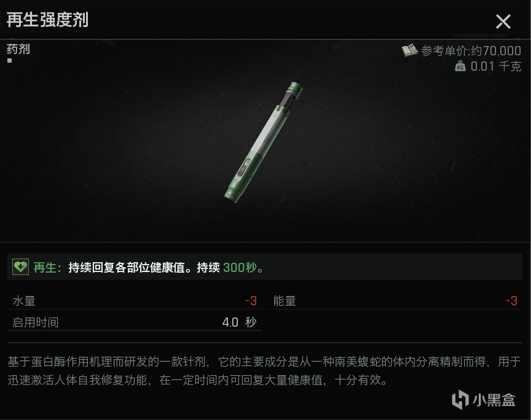Click the 参考单价 约70,000 price text
531x420 pixels.
click(471, 51)
